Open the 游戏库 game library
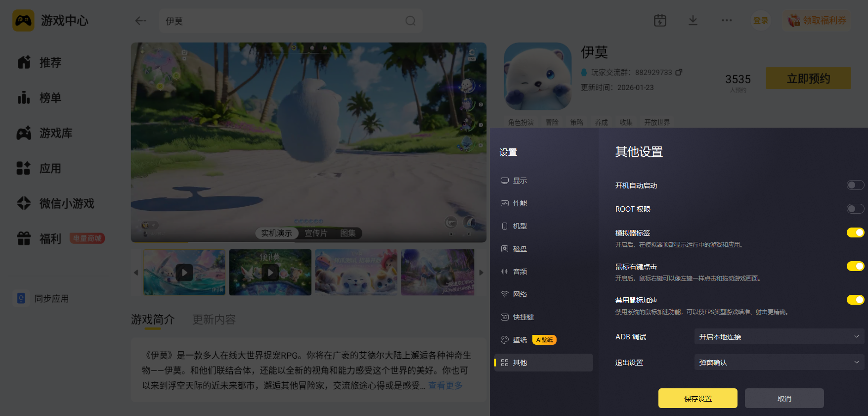 click(x=44, y=133)
